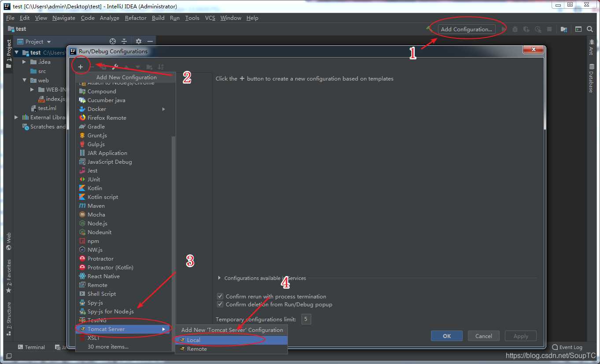Image resolution: width=600 pixels, height=364 pixels.
Task: Click the Apply button
Action: tap(521, 336)
